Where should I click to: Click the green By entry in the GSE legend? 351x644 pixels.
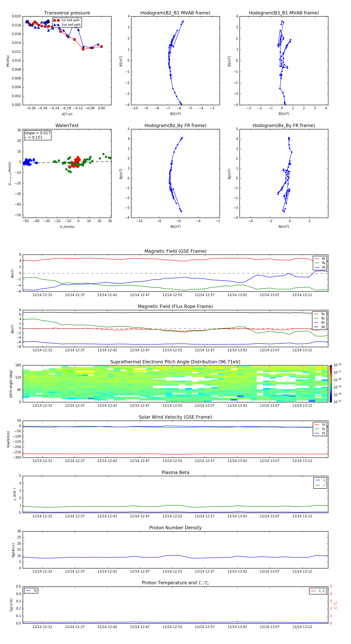tap(320, 263)
